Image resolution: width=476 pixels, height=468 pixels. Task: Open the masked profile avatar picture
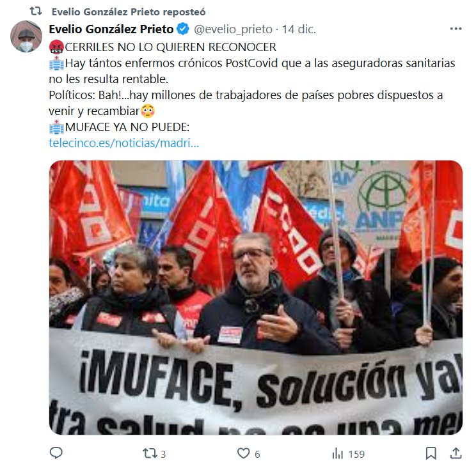26,36
